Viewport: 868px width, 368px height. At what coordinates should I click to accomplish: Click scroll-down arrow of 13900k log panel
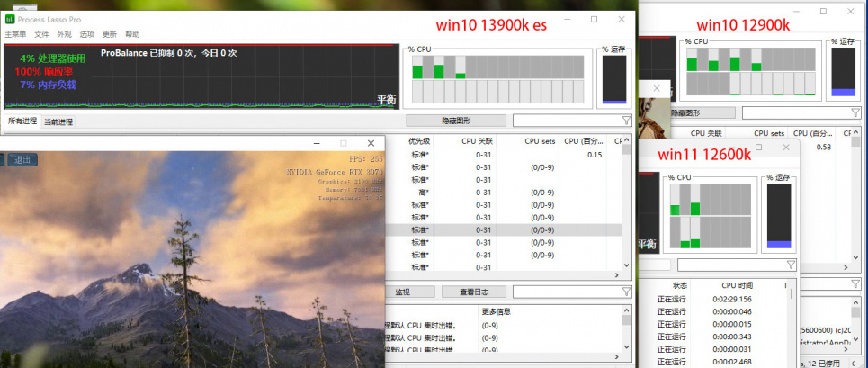(x=626, y=347)
